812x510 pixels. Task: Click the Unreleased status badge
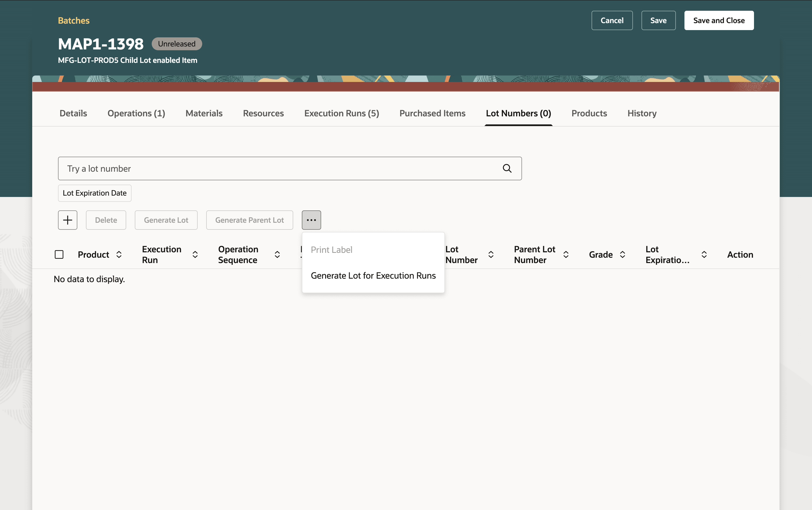[177, 44]
